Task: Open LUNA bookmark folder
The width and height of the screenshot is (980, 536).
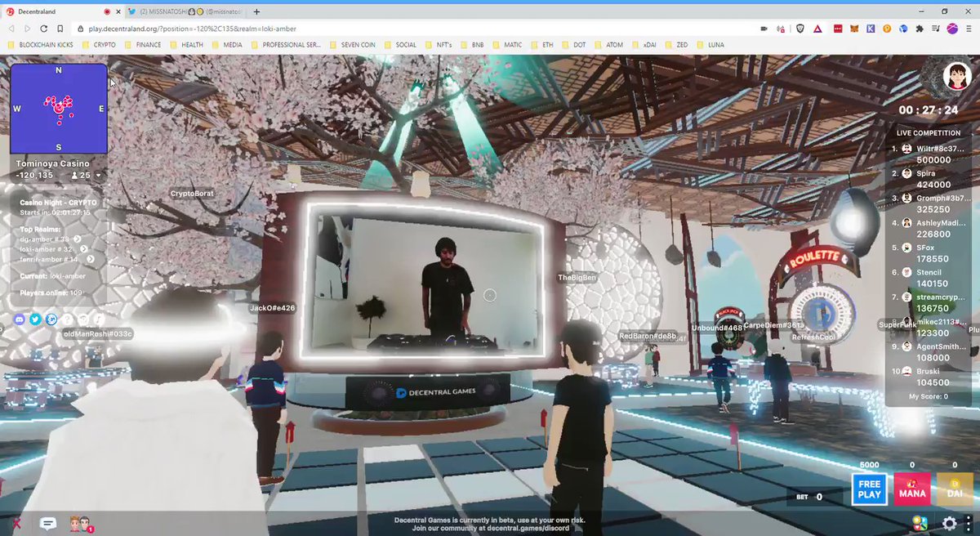Action: pyautogui.click(x=710, y=45)
